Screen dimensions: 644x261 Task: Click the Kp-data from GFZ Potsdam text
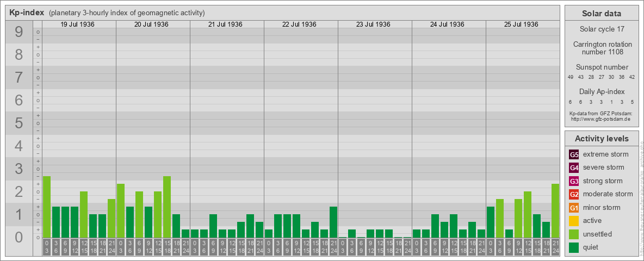pos(600,113)
